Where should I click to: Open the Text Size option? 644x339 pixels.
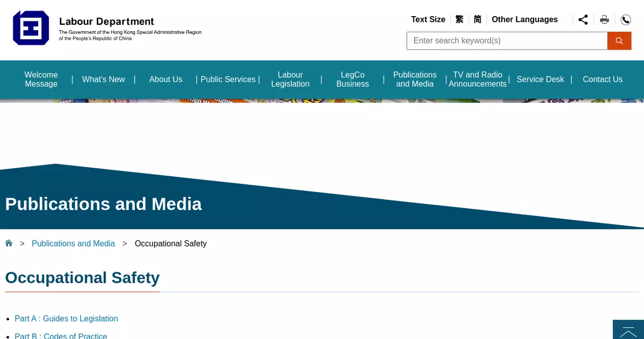click(x=428, y=19)
